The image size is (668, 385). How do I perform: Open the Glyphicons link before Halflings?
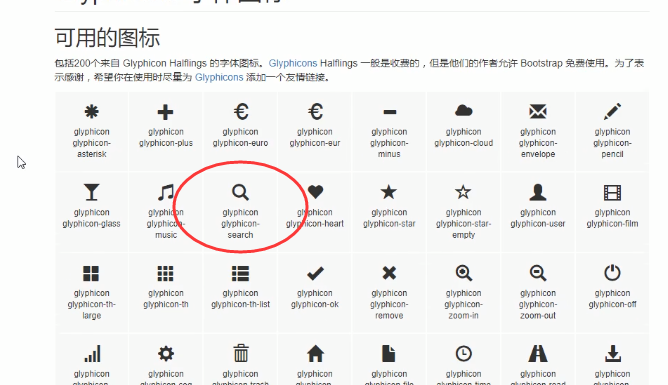pos(293,63)
